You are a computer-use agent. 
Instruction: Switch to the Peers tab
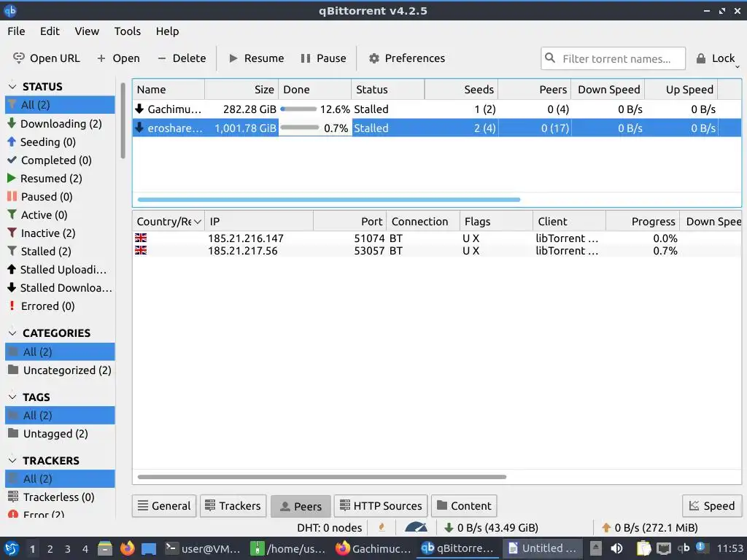click(301, 506)
